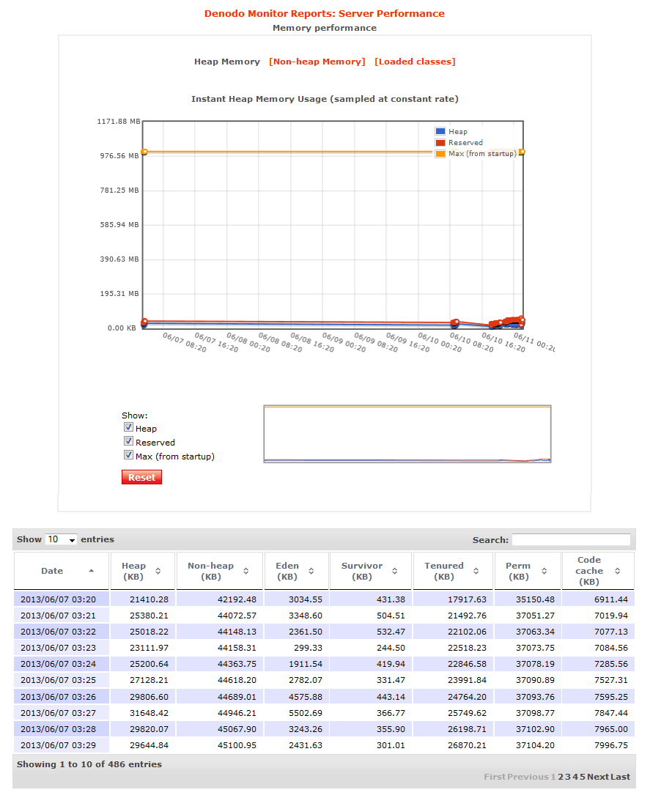Select row date 2013/06/07 03:23
Image resolution: width=672 pixels, height=798 pixels.
(58, 648)
